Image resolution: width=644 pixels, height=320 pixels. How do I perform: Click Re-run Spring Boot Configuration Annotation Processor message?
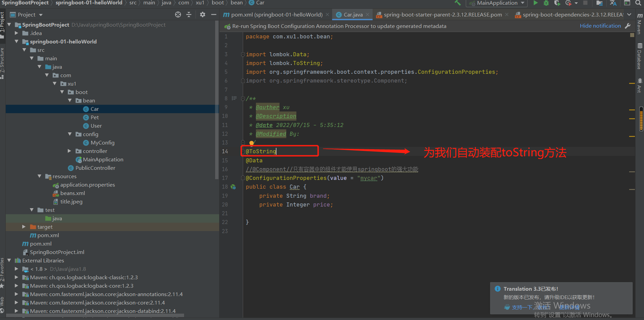339,26
